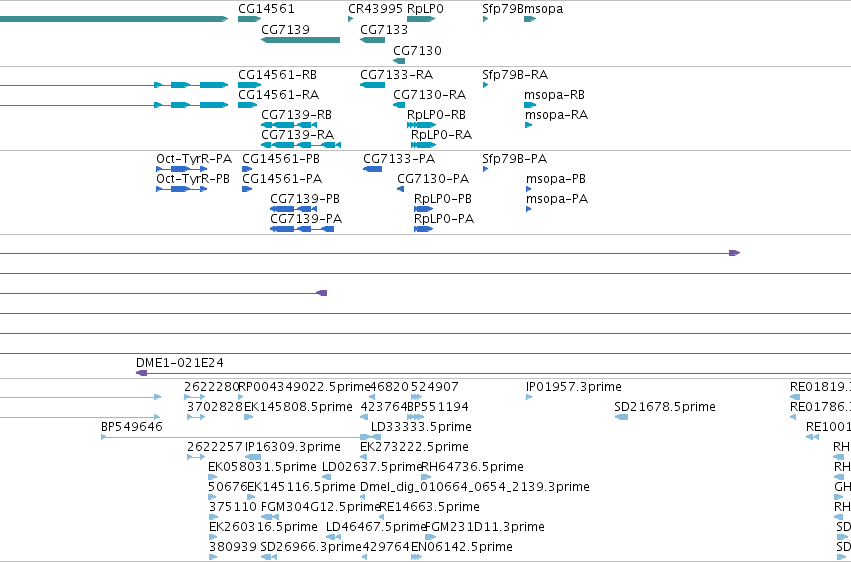
Task: Select transcript label msopa-RB
Action: [x=554, y=94]
